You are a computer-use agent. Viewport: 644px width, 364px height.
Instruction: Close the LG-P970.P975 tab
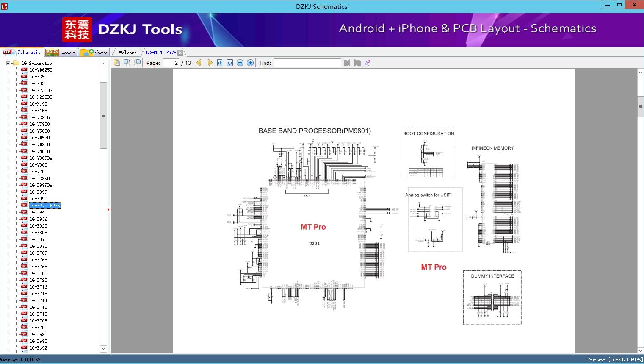point(180,53)
